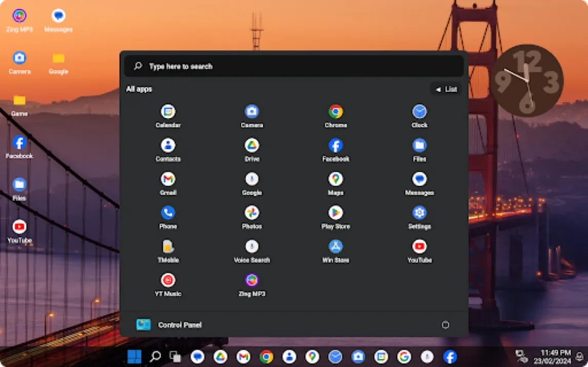Open the Game folder on the desktop
This screenshot has width=588, height=367.
[x=19, y=100]
